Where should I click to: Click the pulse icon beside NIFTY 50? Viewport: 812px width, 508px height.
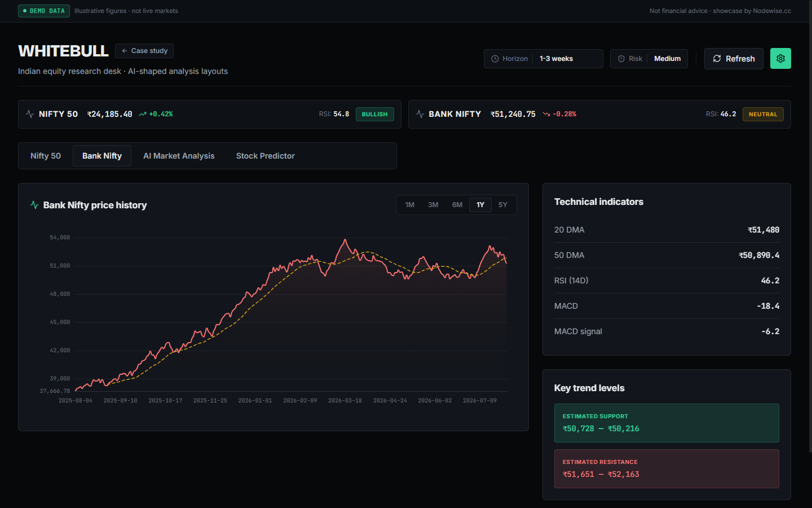[30, 114]
